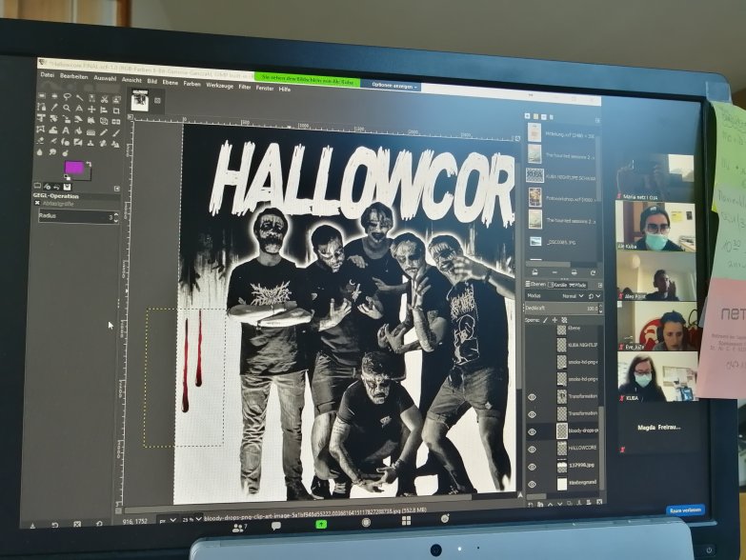Toggle eye of upper Transformation layer
Screen dimensions: 746x560
[x=532, y=397]
